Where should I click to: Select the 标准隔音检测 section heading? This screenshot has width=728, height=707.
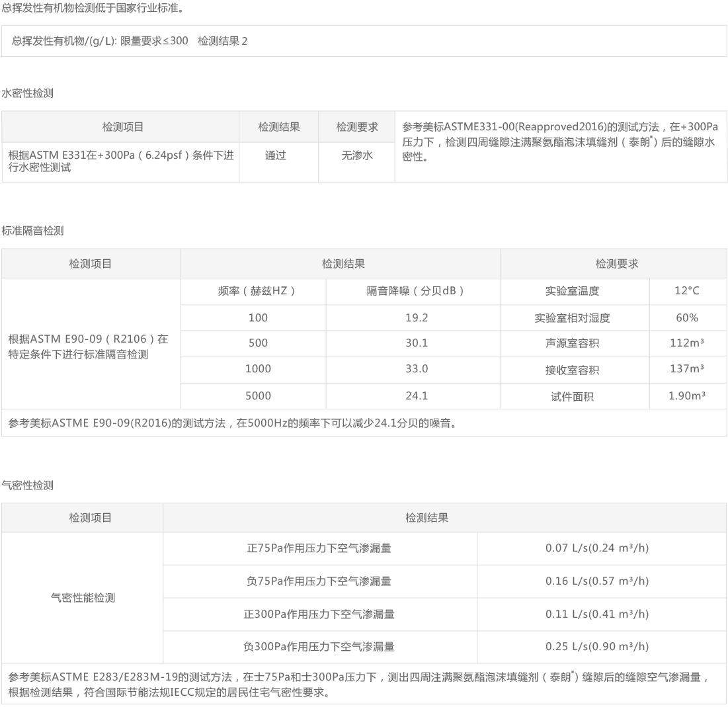(x=32, y=231)
